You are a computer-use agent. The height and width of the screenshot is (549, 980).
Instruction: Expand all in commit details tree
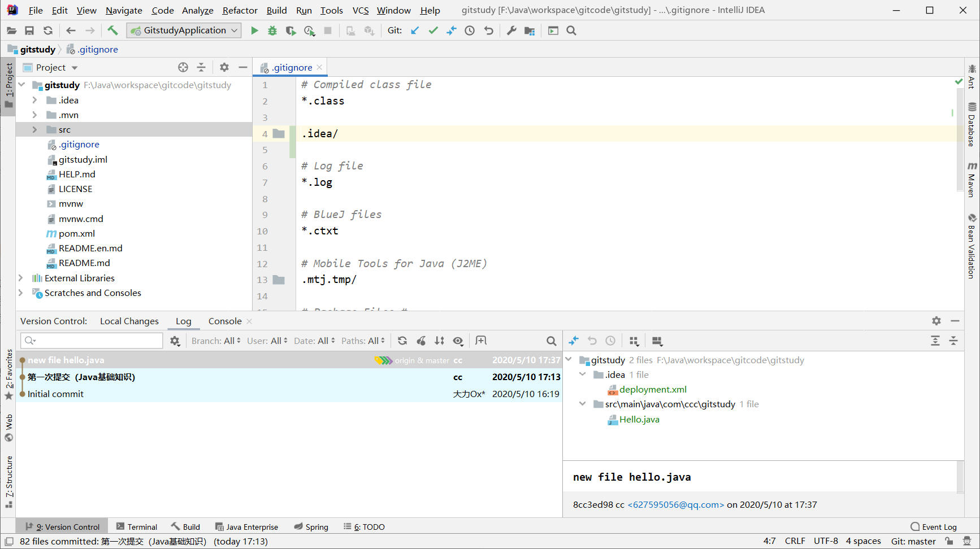point(935,341)
